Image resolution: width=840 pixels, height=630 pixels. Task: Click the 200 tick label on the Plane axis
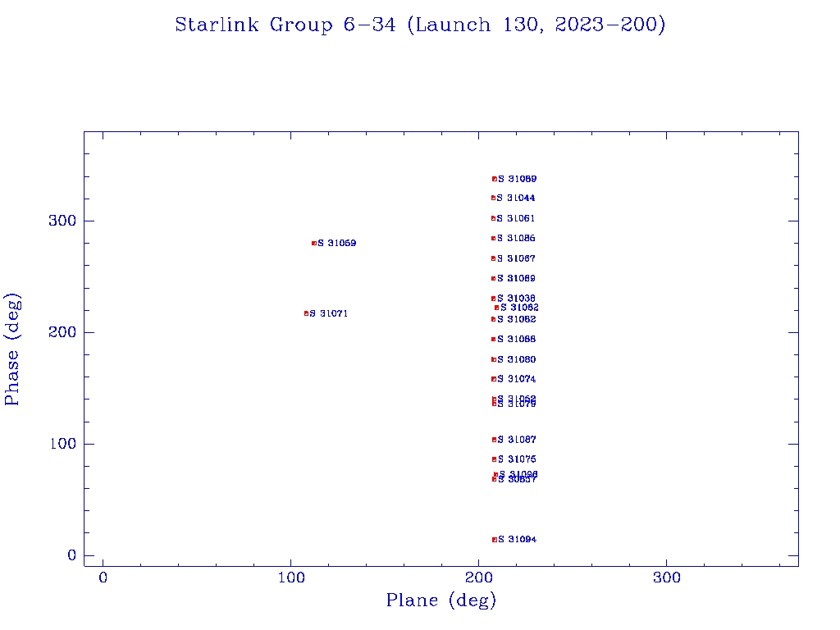(x=479, y=578)
